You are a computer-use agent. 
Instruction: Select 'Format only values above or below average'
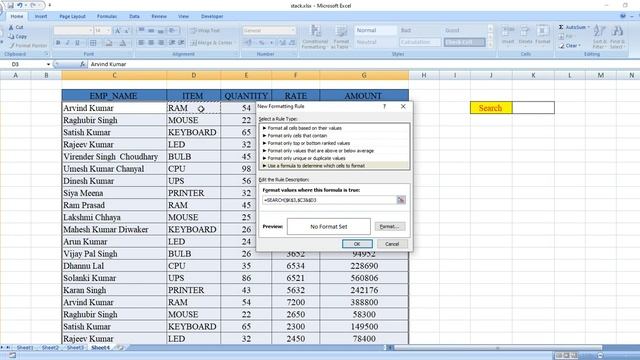(334, 151)
